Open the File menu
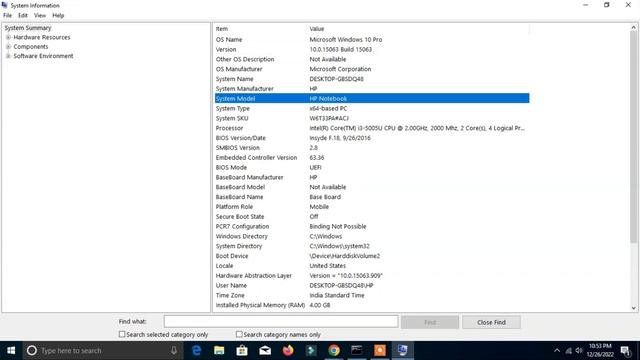 coord(7,16)
